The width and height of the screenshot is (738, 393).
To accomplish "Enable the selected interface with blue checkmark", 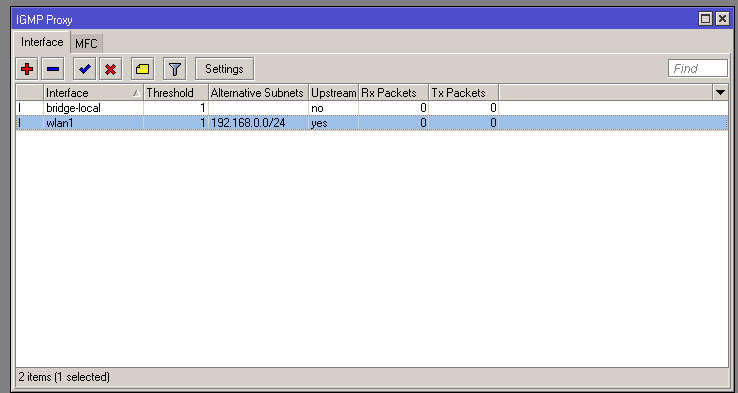I will click(x=85, y=69).
